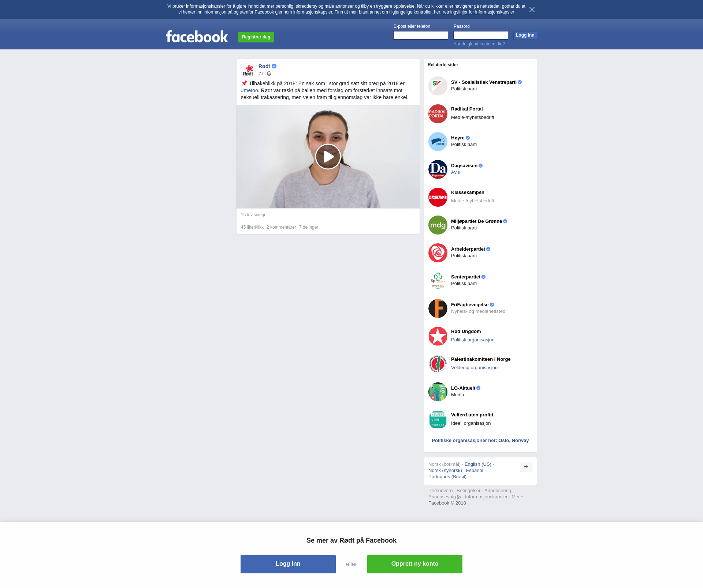Open Dagsavisen page name link

click(x=464, y=166)
